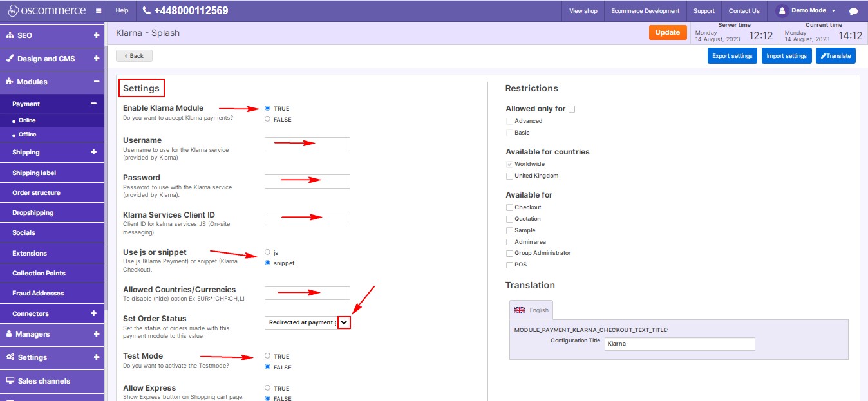Open the Contact Us link
The width and height of the screenshot is (868, 401).
click(744, 11)
